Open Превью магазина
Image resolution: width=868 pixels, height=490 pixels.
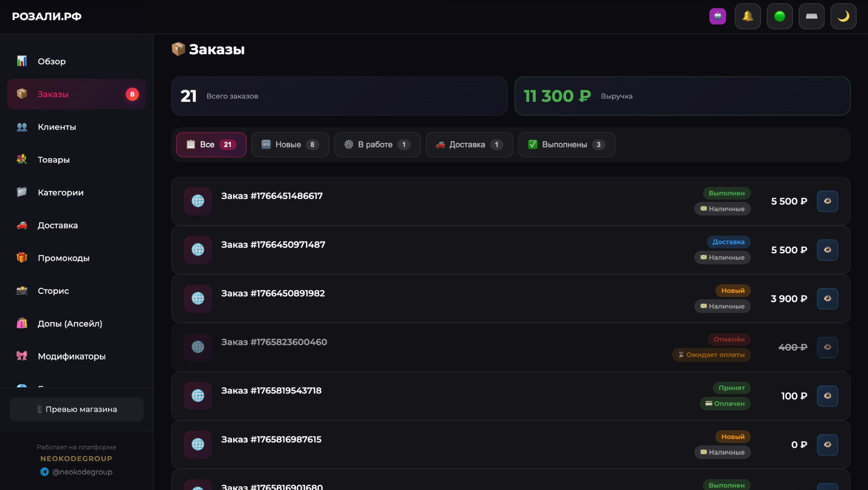[x=76, y=409]
